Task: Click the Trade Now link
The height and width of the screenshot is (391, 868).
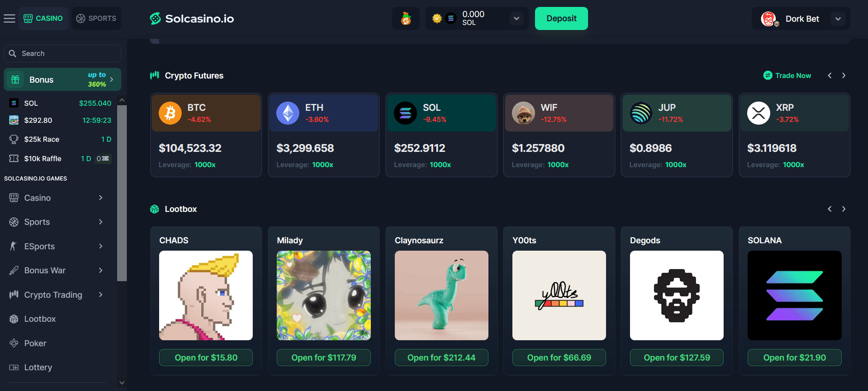Action: (x=787, y=75)
